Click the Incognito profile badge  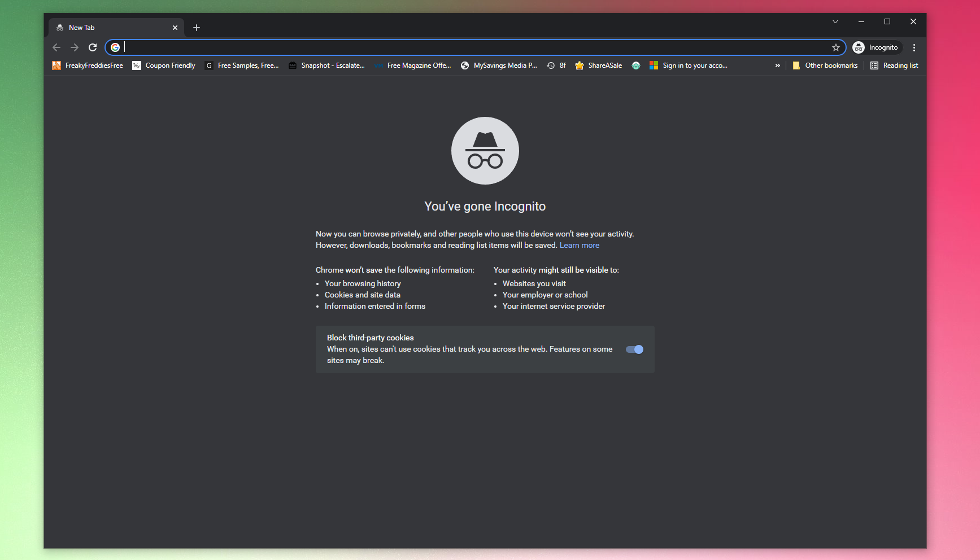pos(876,47)
